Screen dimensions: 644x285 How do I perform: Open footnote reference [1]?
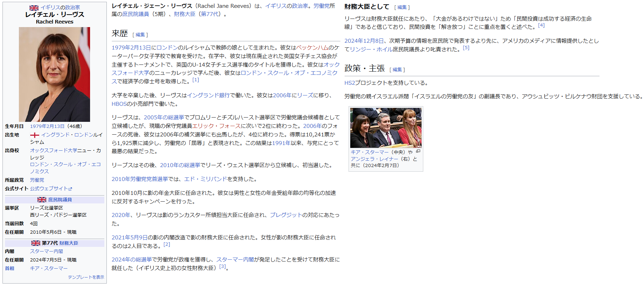(196, 80)
